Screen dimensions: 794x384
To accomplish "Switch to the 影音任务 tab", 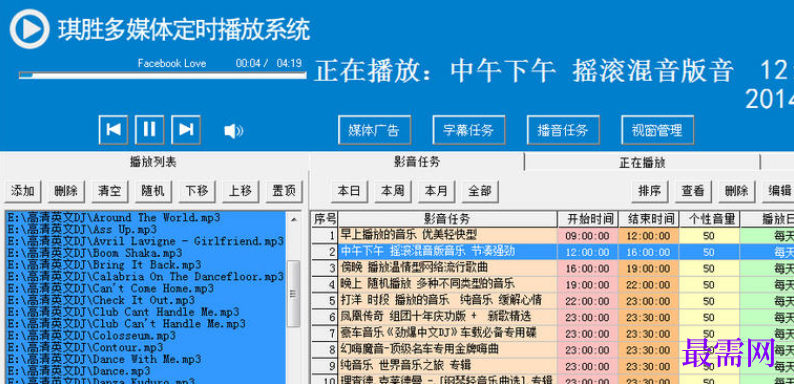I will pyautogui.click(x=417, y=162).
